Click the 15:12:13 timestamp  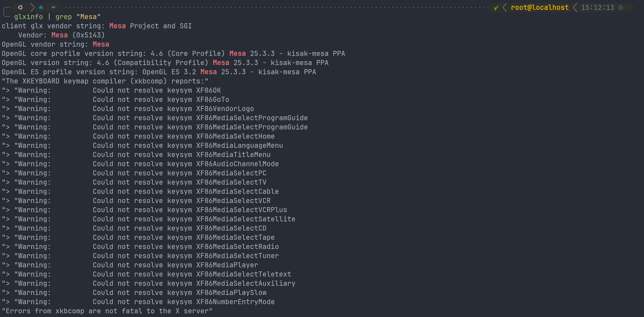[597, 8]
